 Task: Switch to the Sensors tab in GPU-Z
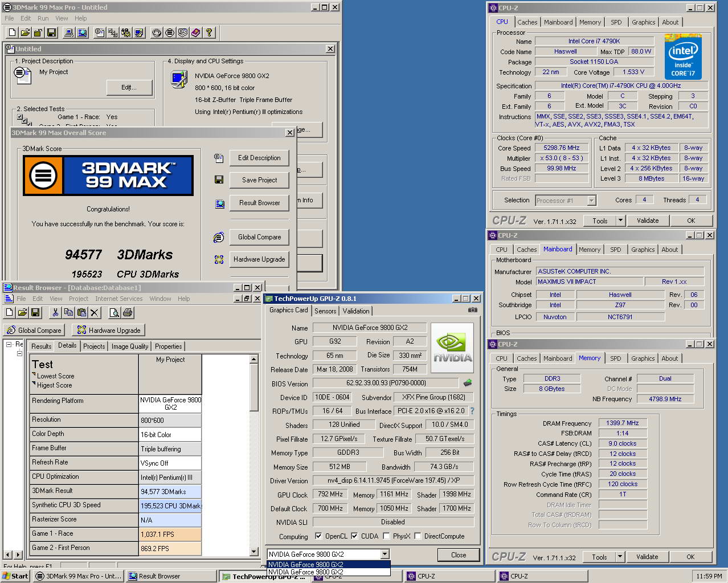(x=325, y=311)
